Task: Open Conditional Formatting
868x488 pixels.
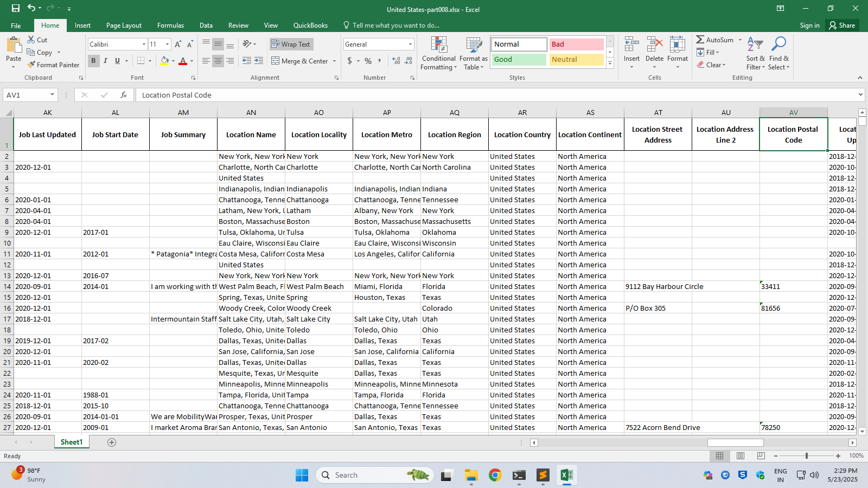Action: pos(439,53)
